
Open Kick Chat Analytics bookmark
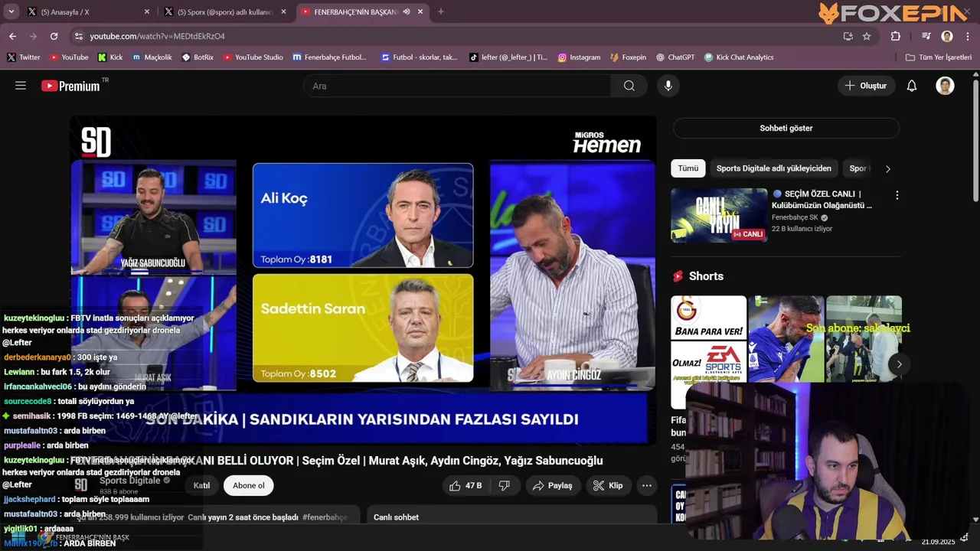click(739, 57)
